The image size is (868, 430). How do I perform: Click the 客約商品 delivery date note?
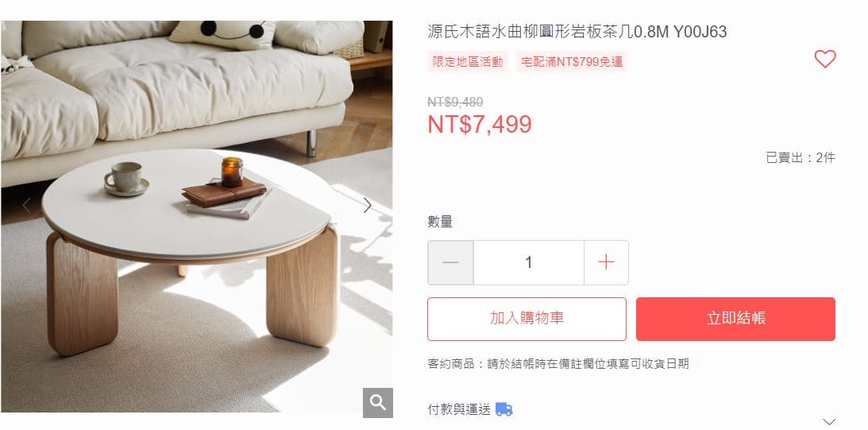coord(558,364)
